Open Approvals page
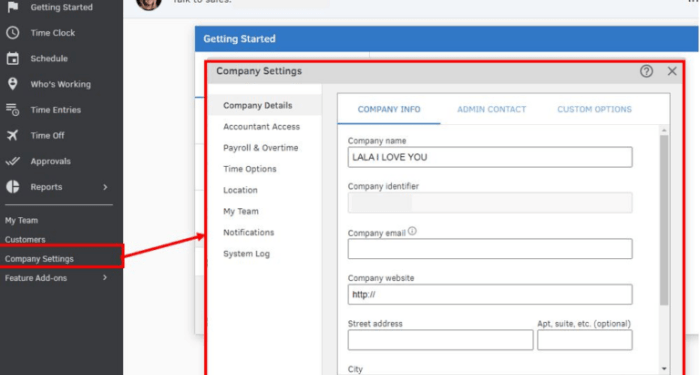The image size is (700, 375). pyautogui.click(x=50, y=161)
